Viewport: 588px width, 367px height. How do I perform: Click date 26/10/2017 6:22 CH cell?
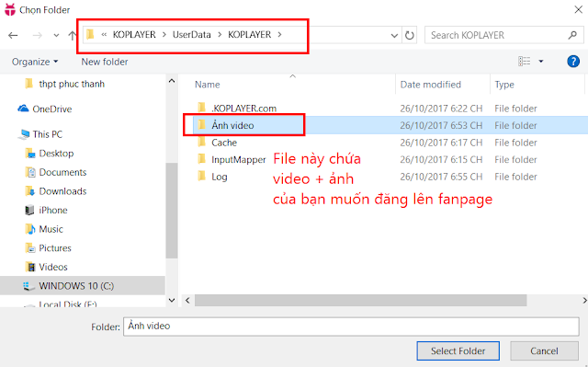coord(441,109)
